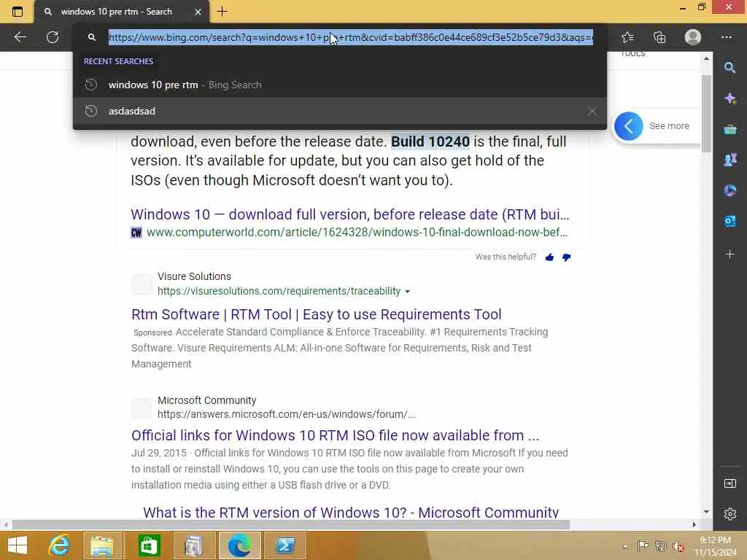Click the See more arrow button
Viewport: 747px width, 560px height.
pos(628,126)
